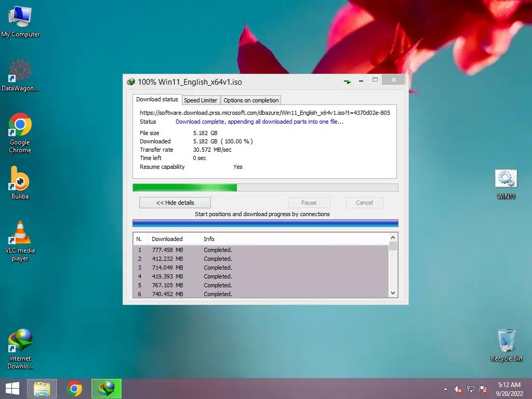
Task: Click the Cancel button
Action: tap(365, 203)
